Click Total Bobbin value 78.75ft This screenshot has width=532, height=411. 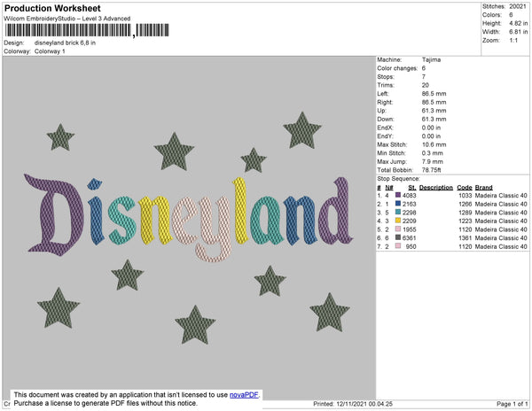coord(431,170)
